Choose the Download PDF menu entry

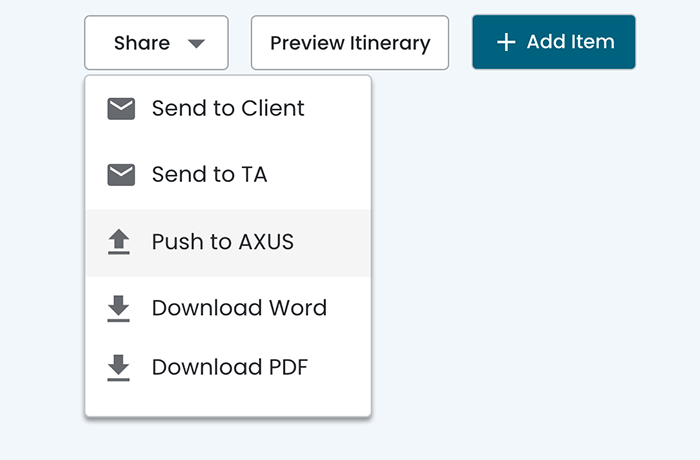click(x=229, y=368)
